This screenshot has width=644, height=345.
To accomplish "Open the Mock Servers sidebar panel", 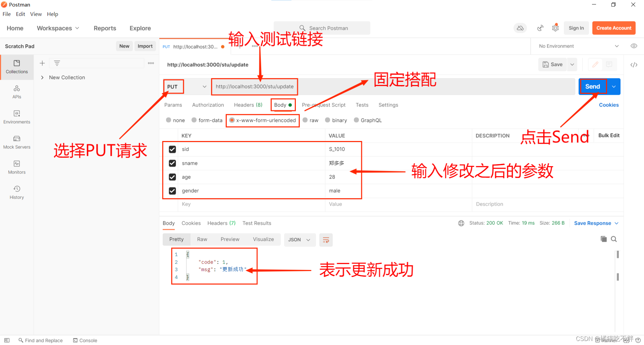I will (x=17, y=142).
